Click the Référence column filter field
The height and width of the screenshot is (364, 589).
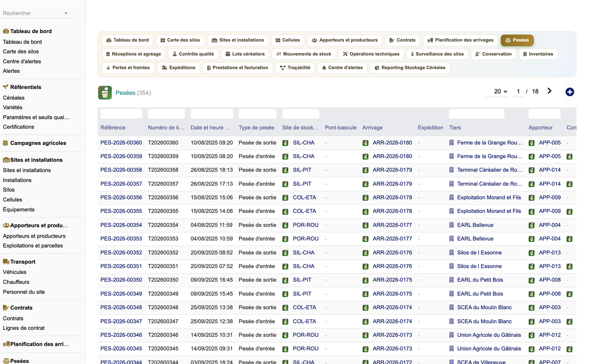point(121,114)
